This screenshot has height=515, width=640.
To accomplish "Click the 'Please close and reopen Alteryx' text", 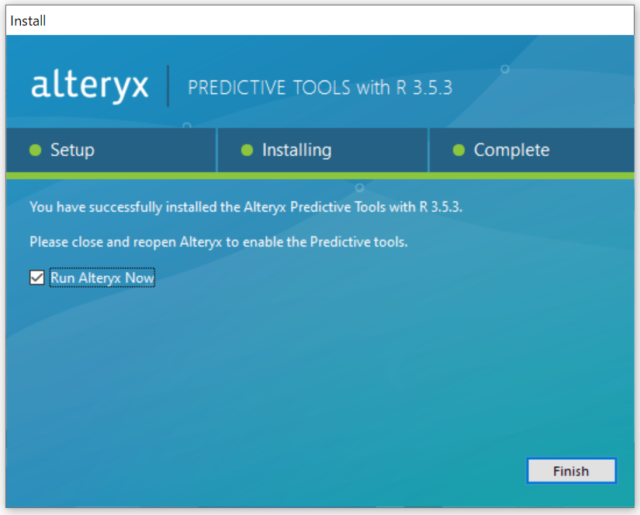I will click(219, 242).
